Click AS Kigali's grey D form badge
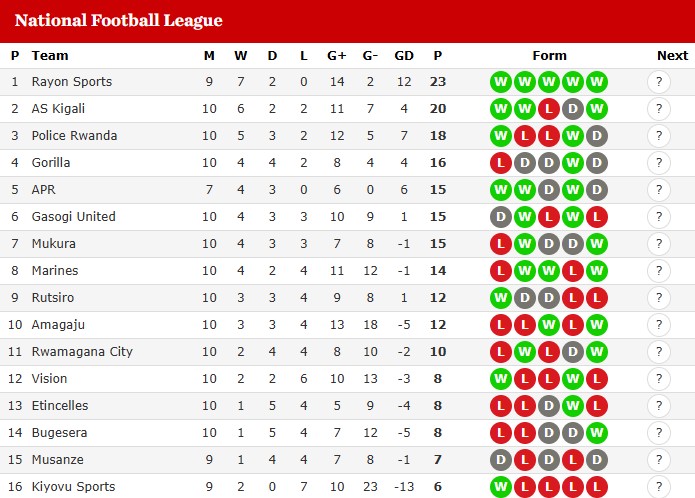This screenshot has width=695, height=498. (x=573, y=109)
